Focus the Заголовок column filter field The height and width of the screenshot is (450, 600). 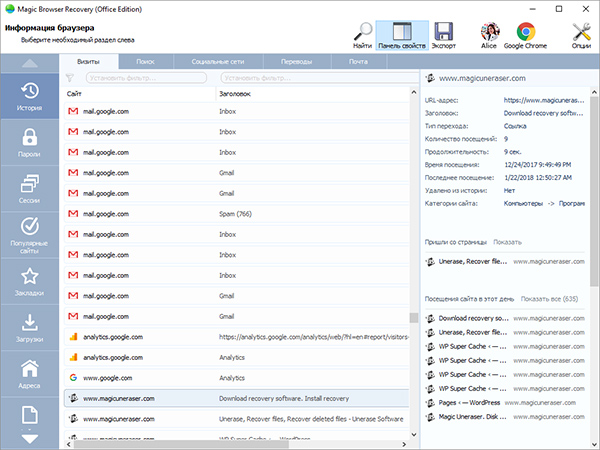[320, 78]
